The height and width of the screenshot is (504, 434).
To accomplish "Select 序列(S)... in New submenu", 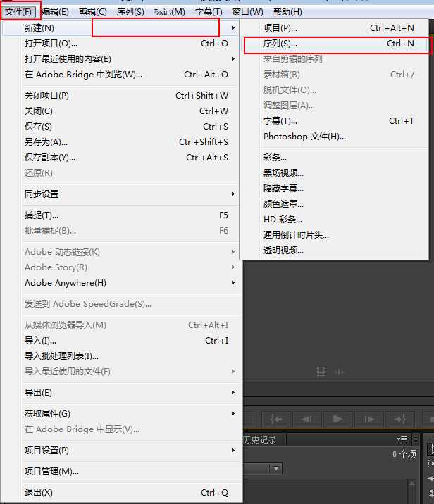I will pyautogui.click(x=334, y=44).
